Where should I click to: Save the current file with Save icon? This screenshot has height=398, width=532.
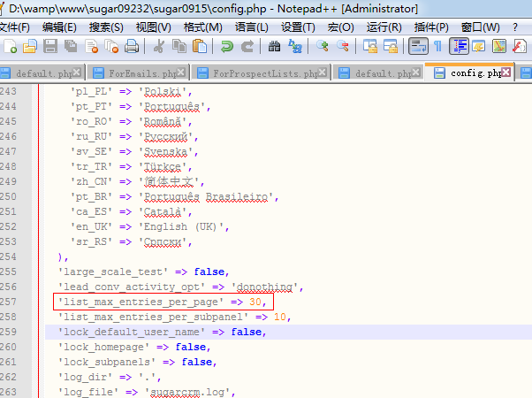pyautogui.click(x=50, y=46)
